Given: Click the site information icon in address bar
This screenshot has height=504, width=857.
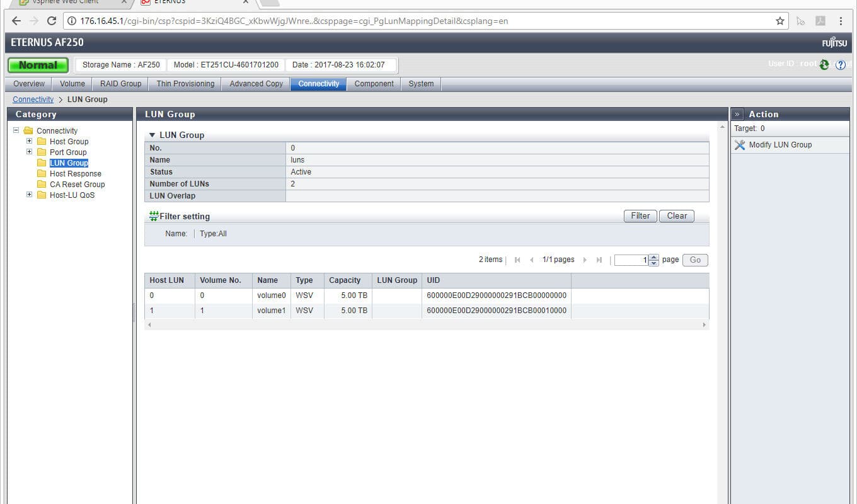Looking at the screenshot, I should (x=71, y=21).
